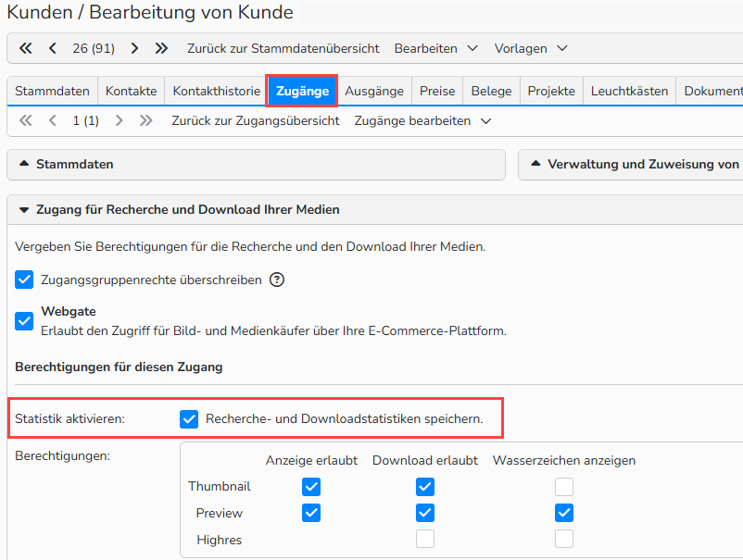The height and width of the screenshot is (560, 743).
Task: Toggle Preview Anzeige erlaubt checkbox
Action: pyautogui.click(x=311, y=513)
